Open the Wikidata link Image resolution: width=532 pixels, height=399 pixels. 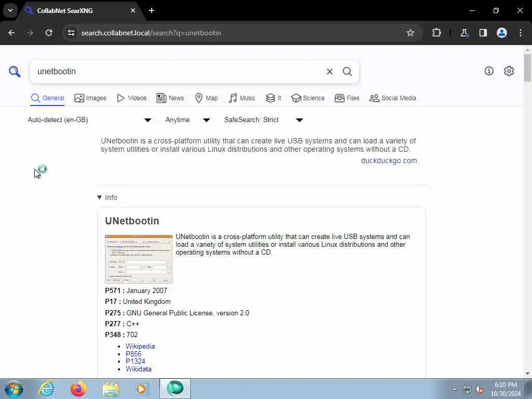[138, 369]
